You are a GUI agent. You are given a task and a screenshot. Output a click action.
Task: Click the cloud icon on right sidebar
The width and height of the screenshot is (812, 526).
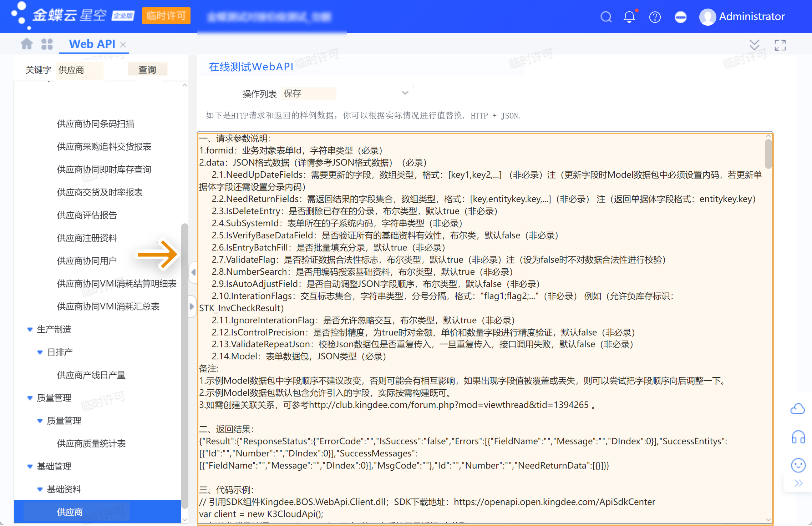[x=797, y=409]
